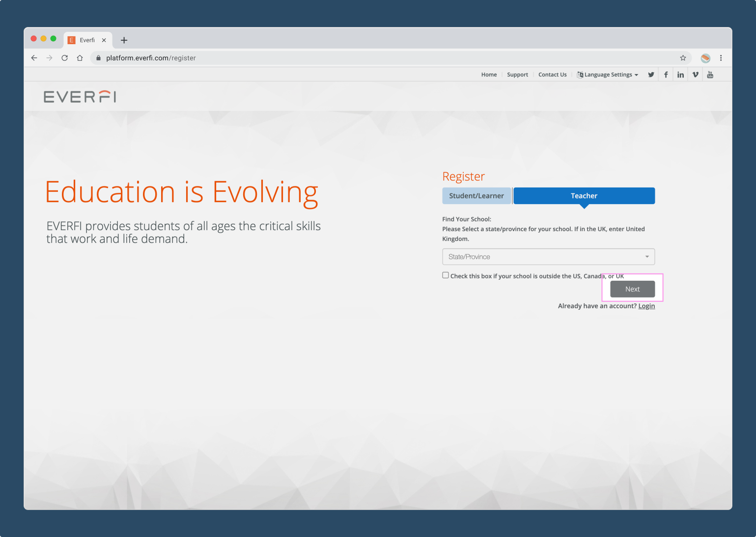Click the 'Education is Evolving' headline

(x=182, y=192)
